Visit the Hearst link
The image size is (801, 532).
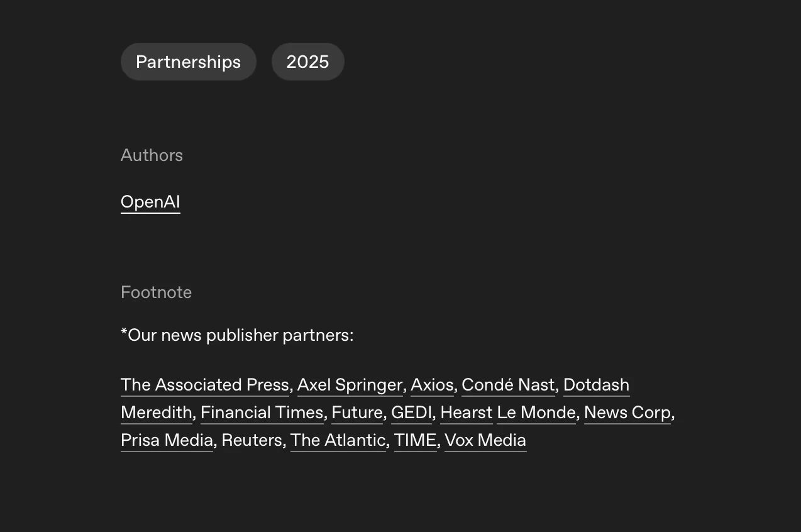coord(467,413)
